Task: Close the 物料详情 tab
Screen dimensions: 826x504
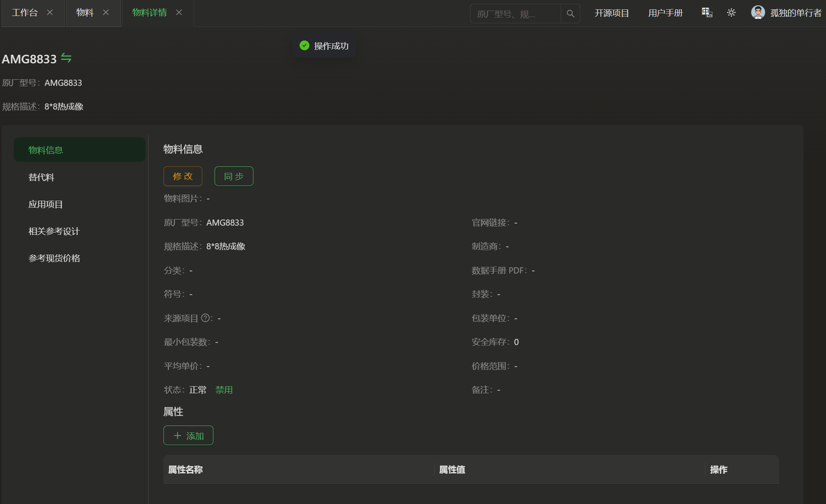Action: click(179, 13)
